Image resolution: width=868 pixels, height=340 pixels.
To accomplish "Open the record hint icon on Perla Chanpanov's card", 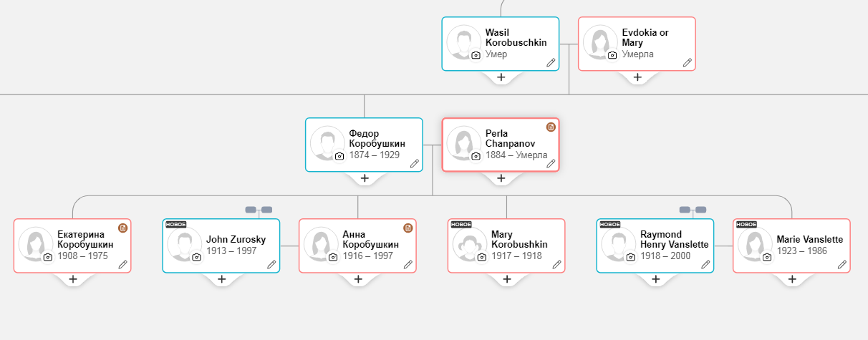I will [551, 127].
